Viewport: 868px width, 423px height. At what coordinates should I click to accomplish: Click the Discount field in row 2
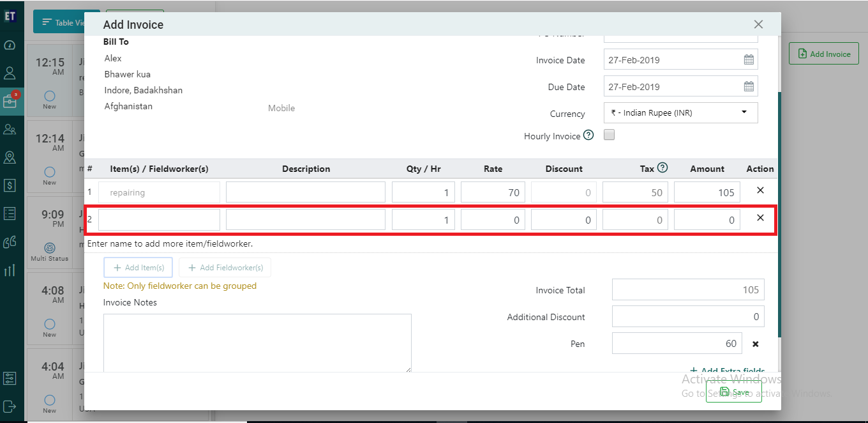point(564,220)
